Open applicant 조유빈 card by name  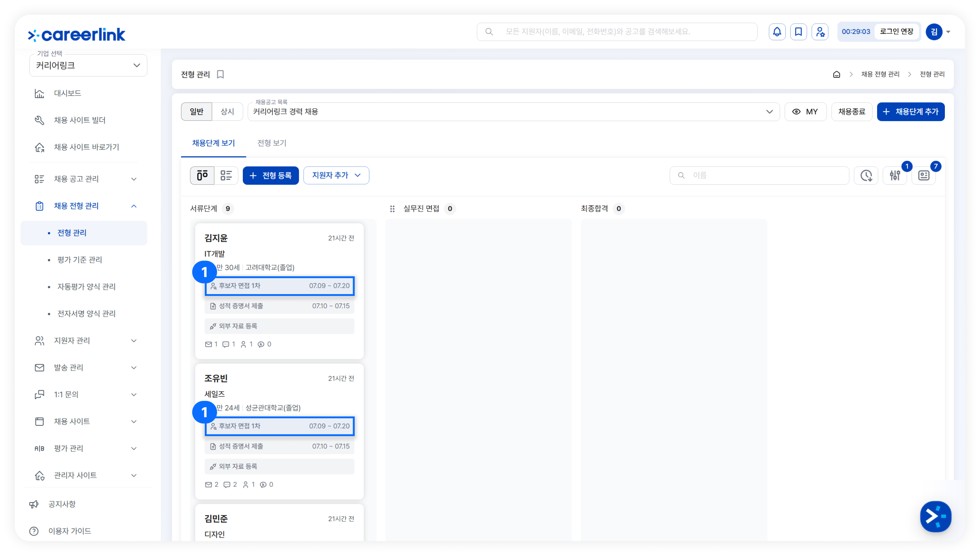point(216,379)
